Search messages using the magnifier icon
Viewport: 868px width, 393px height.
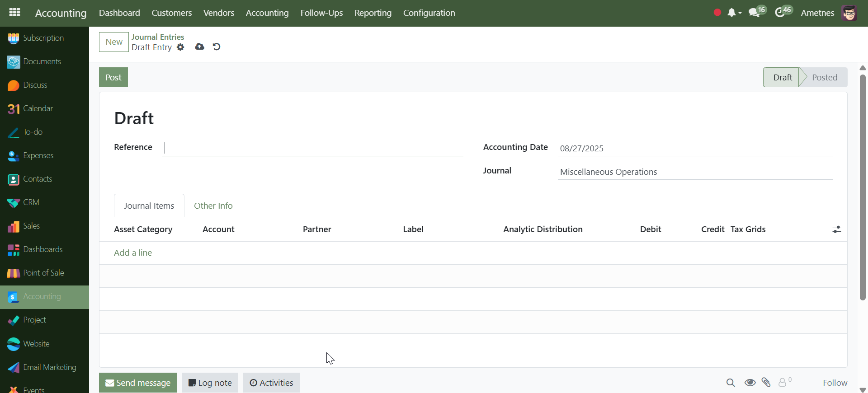[x=731, y=383]
